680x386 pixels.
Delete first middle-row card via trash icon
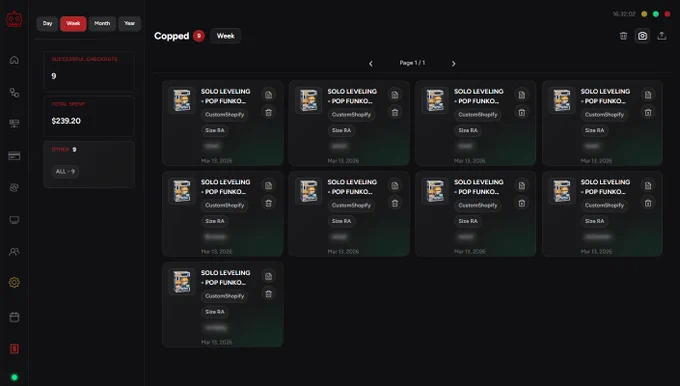click(268, 203)
